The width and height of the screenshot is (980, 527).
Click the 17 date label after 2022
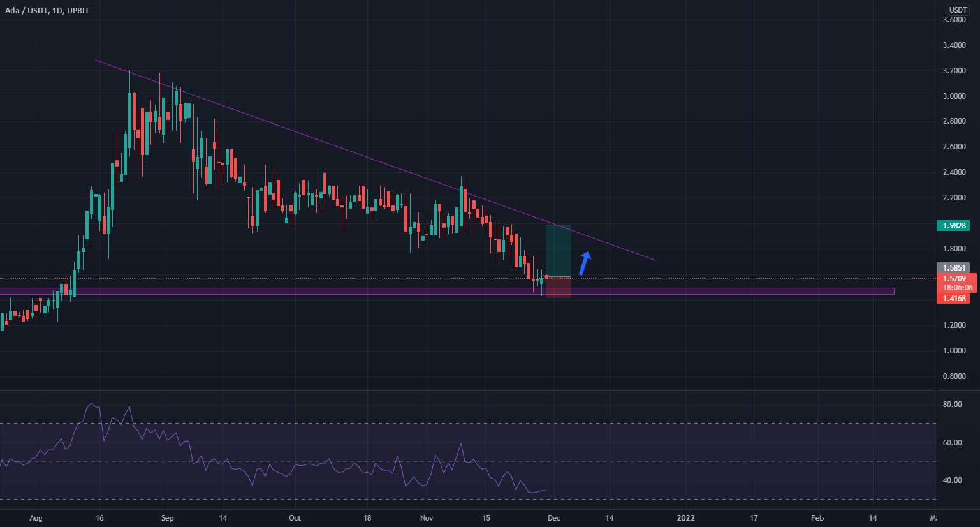pyautogui.click(x=754, y=518)
